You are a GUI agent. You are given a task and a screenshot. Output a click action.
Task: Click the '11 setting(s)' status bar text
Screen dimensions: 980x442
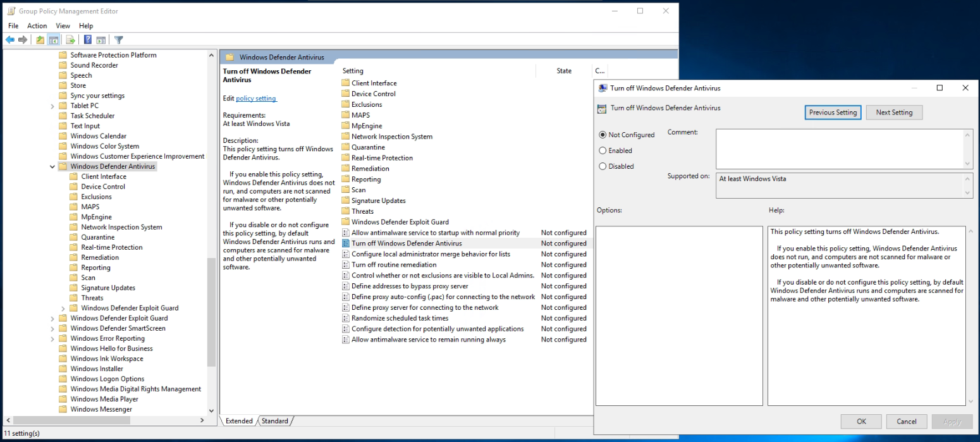click(21, 434)
